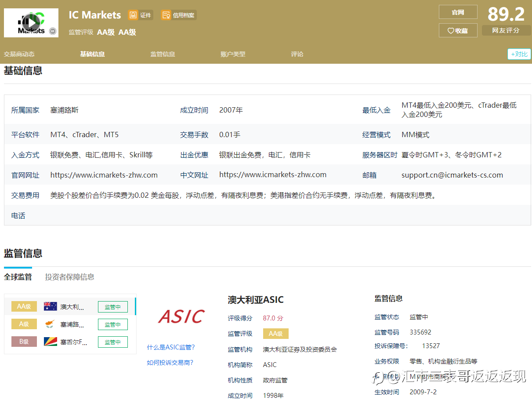Viewport: 532px width, 400px height.
Task: Click the 1998年 establishment year
Action: point(273,396)
